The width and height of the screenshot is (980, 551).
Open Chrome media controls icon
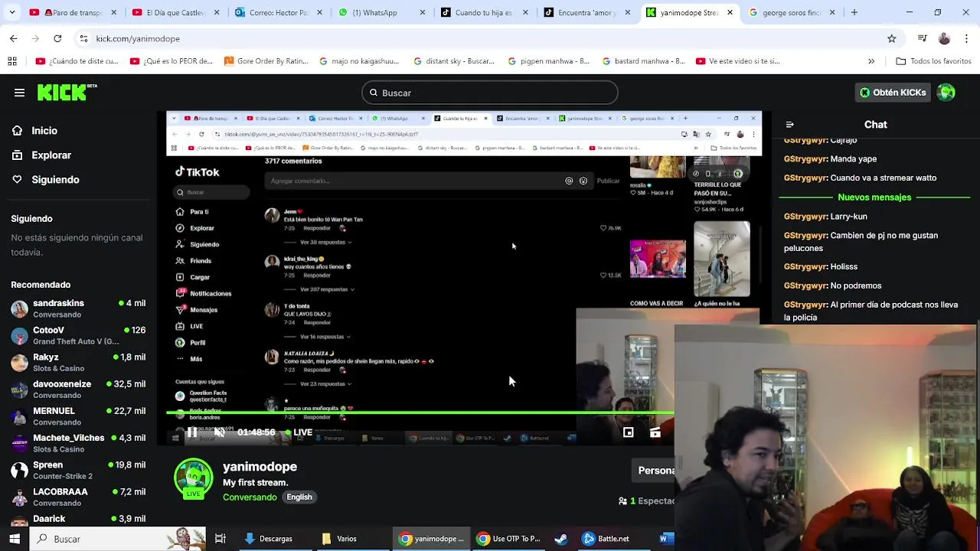tap(923, 38)
